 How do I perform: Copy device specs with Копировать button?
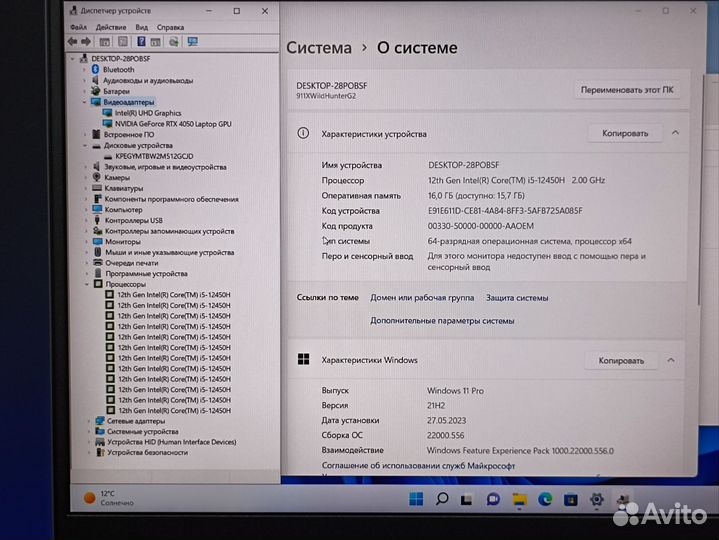tap(625, 133)
